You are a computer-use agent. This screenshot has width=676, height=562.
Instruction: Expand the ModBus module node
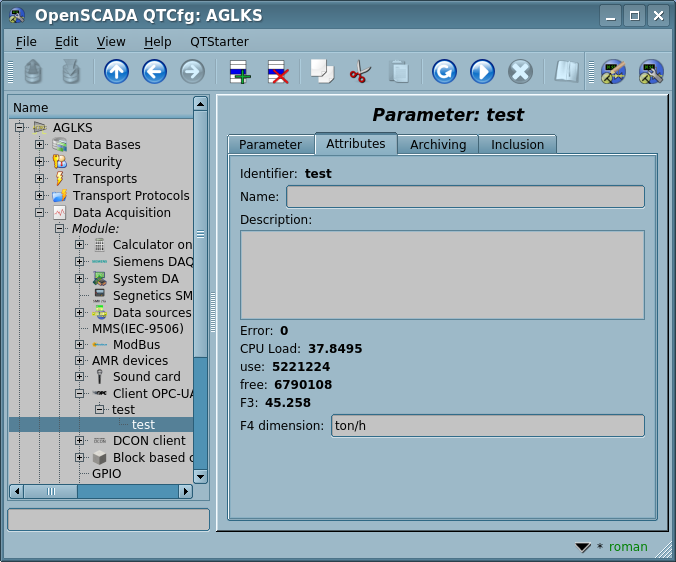(x=80, y=345)
